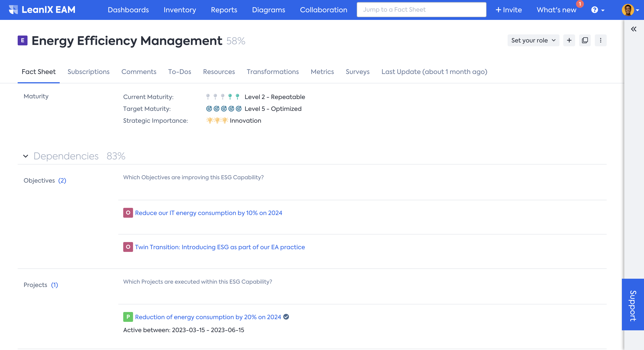Click the Jump to a Fact Sheet search field
The image size is (644, 350).
point(421,10)
